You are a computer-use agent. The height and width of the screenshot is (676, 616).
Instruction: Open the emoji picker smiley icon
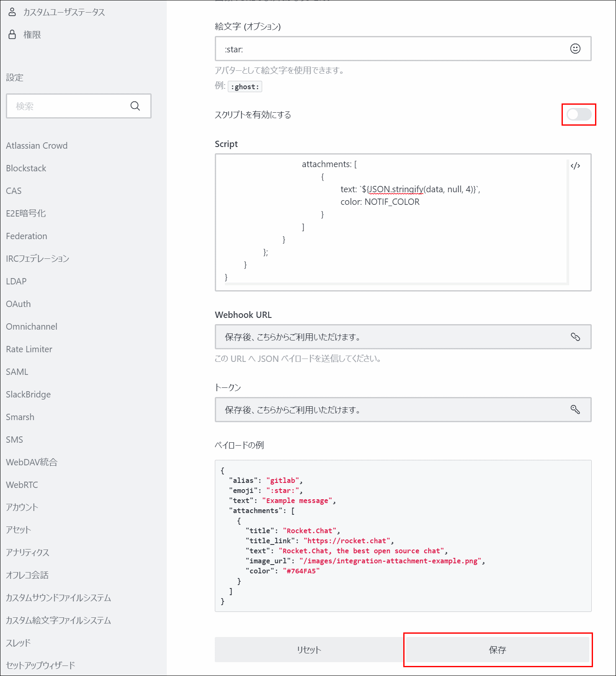click(575, 49)
